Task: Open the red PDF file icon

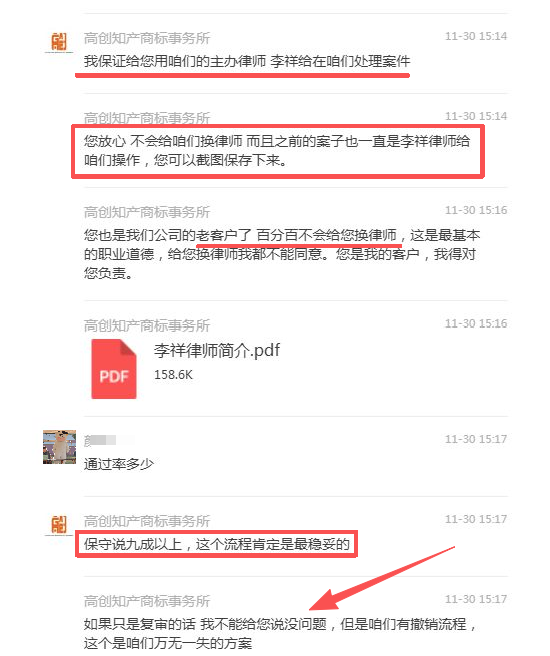Action: (x=114, y=369)
